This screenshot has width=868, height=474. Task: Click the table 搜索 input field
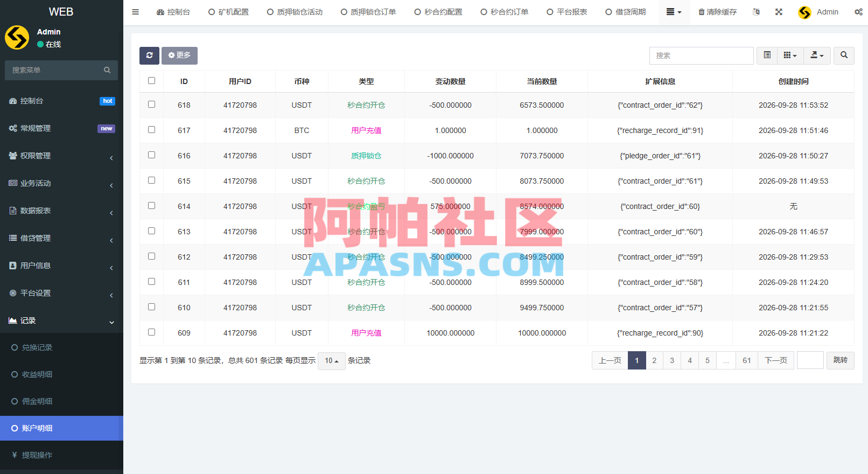[701, 55]
